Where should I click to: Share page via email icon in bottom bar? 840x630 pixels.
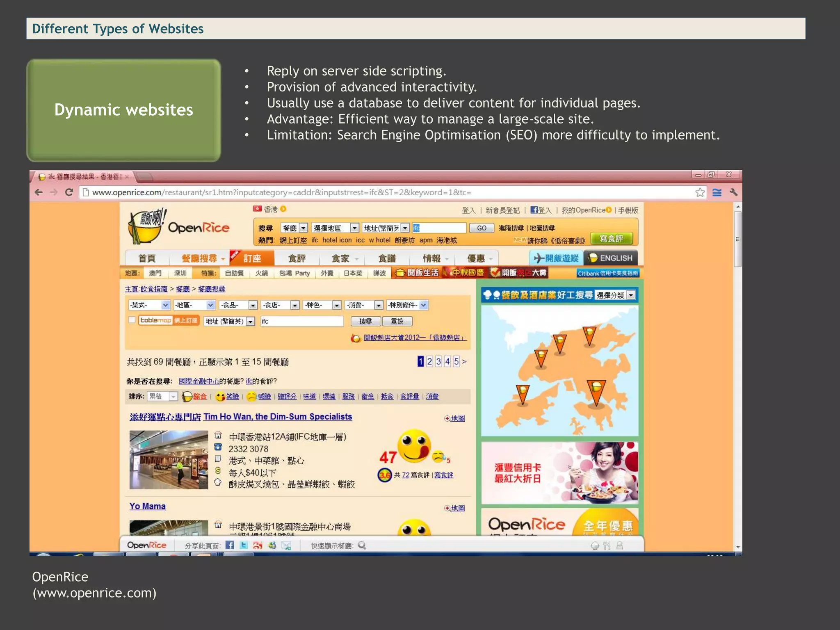point(286,546)
